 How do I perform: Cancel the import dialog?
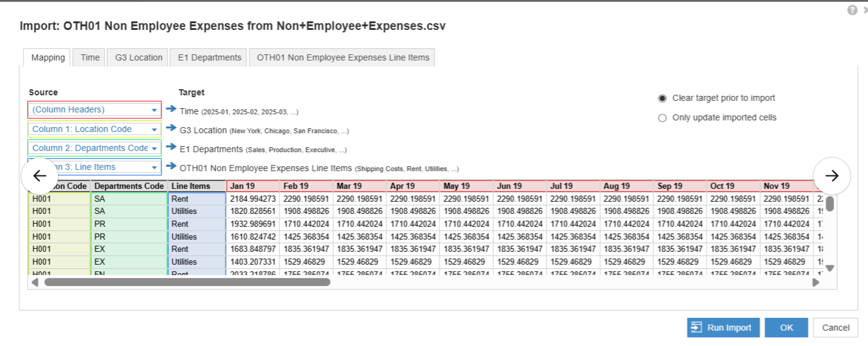point(836,328)
